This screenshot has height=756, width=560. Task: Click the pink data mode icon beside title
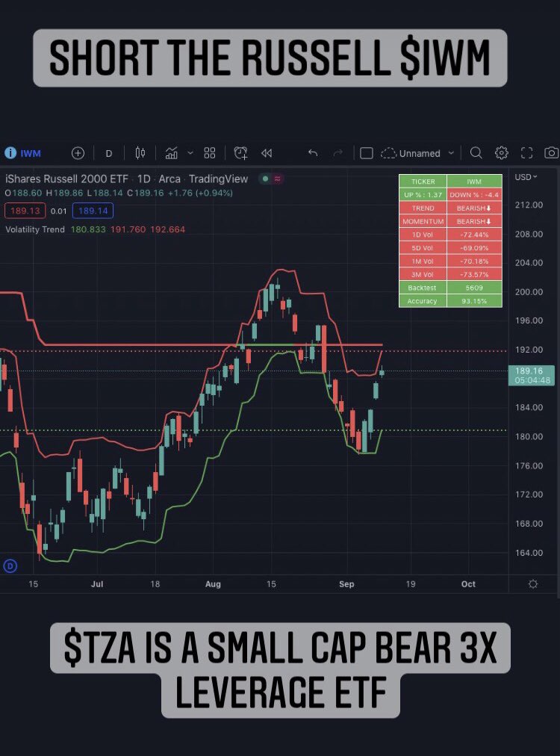[x=278, y=179]
